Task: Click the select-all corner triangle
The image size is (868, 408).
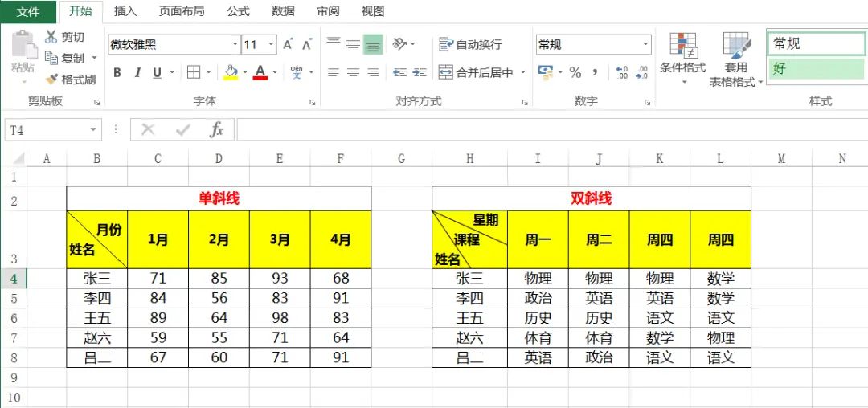Action: 18,159
